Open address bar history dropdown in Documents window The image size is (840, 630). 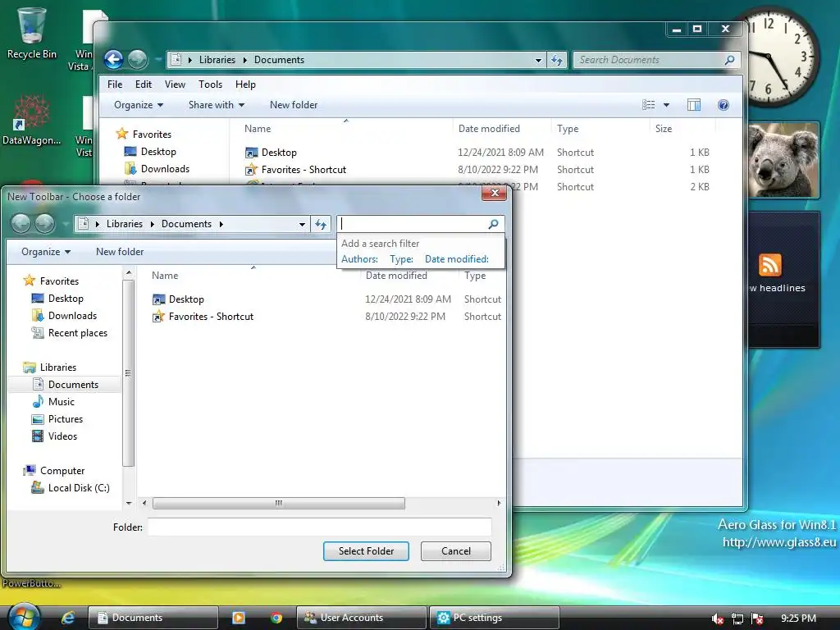pyautogui.click(x=538, y=61)
